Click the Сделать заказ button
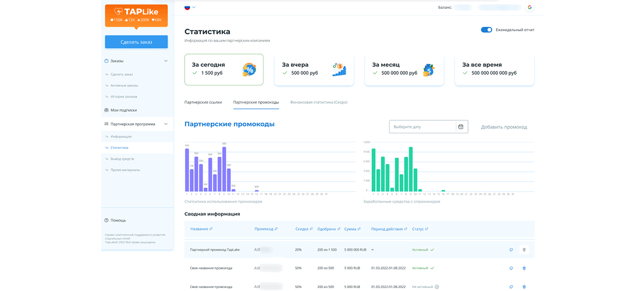Viewport: 644px width, 291px height. (x=136, y=42)
